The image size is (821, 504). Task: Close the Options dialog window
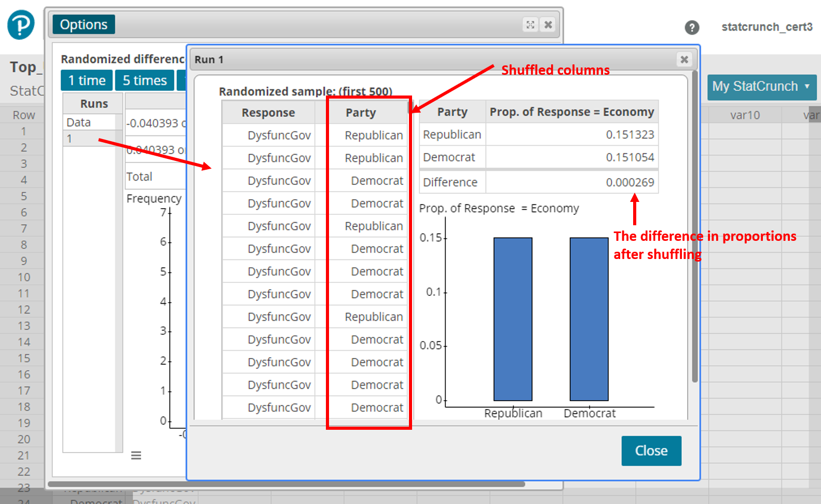pos(548,24)
